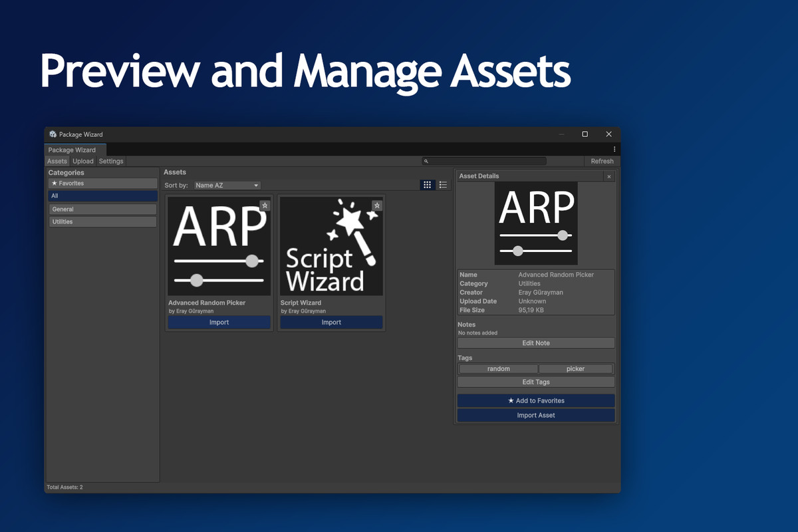
Task: Favorite the Advanced Random Picker card star
Action: point(265,205)
